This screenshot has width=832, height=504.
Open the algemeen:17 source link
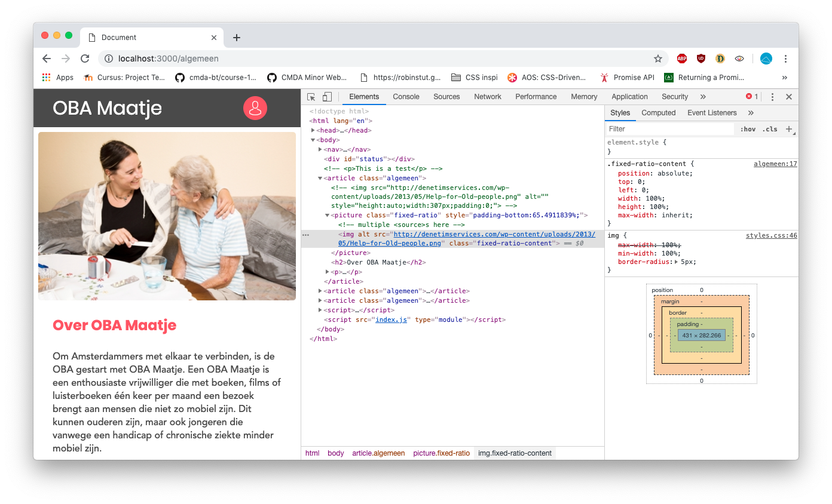pos(775,164)
